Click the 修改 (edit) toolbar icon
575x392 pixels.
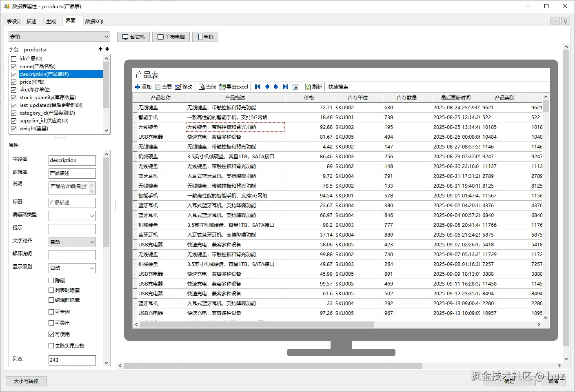click(x=178, y=87)
